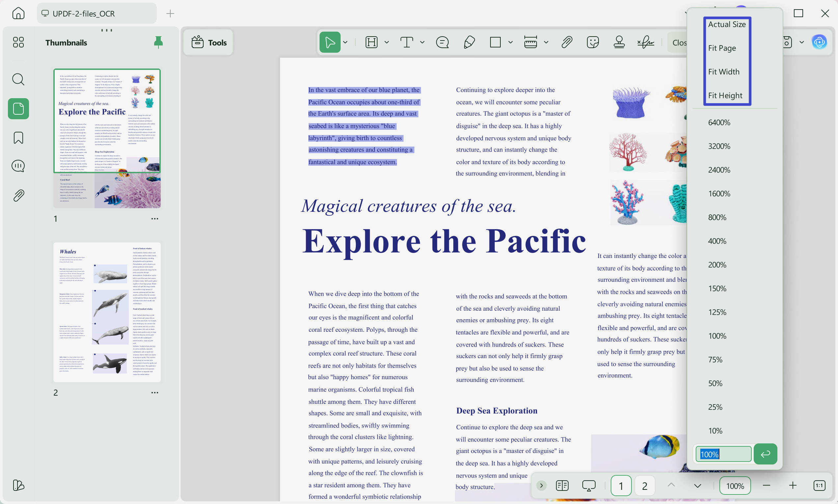
Task: Open the page display layout icon
Action: pyautogui.click(x=562, y=486)
